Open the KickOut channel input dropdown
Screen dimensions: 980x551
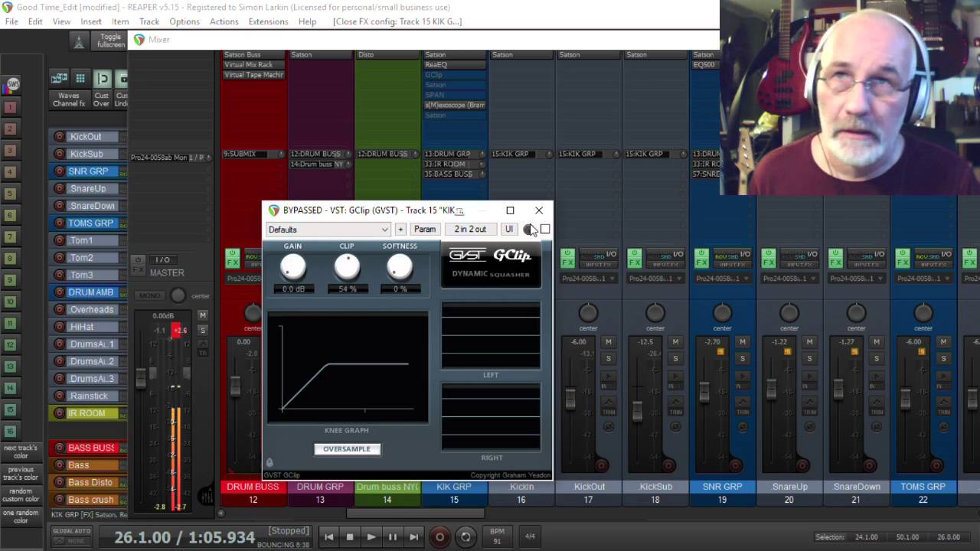[x=589, y=279]
